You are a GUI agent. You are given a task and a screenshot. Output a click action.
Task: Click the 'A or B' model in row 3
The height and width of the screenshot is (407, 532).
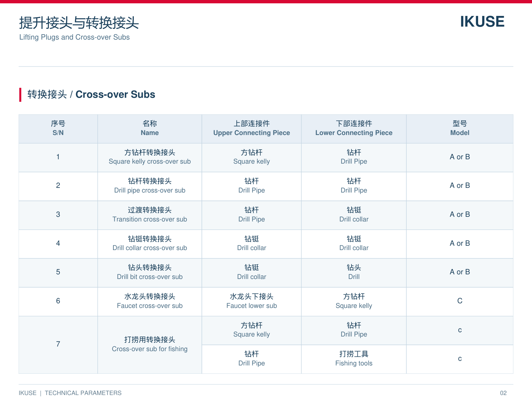click(460, 214)
